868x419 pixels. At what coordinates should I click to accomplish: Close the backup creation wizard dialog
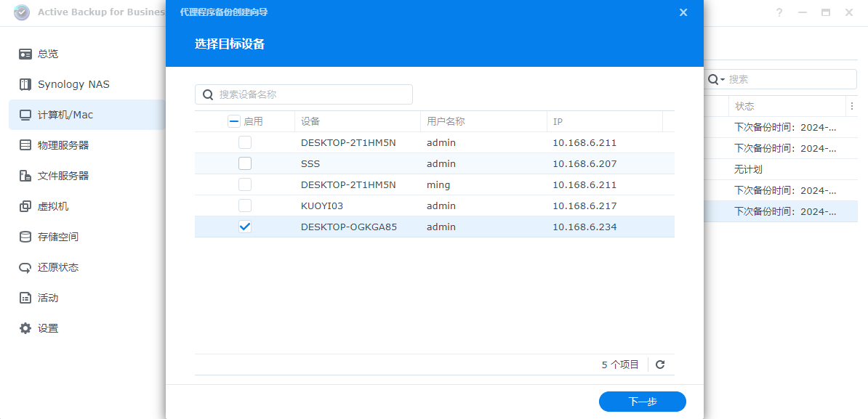pyautogui.click(x=683, y=12)
